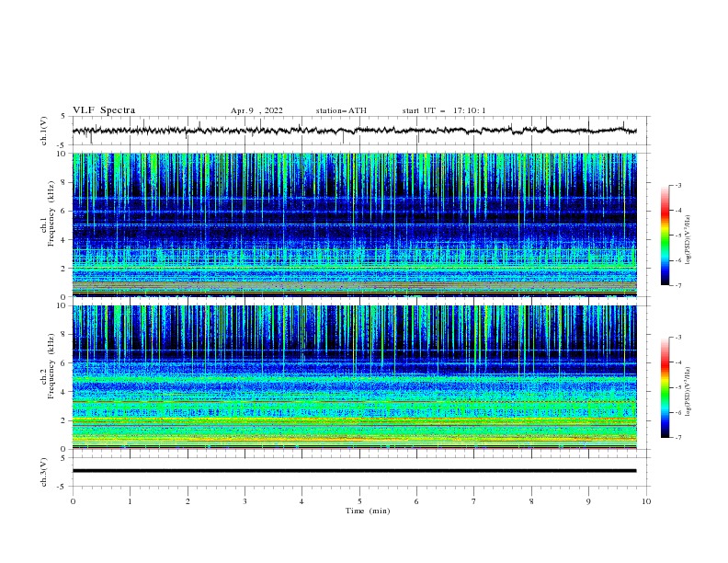The image size is (728, 563).
Task: Select the date text "Apr. 9 , 2022"
Action: pyautogui.click(x=256, y=110)
